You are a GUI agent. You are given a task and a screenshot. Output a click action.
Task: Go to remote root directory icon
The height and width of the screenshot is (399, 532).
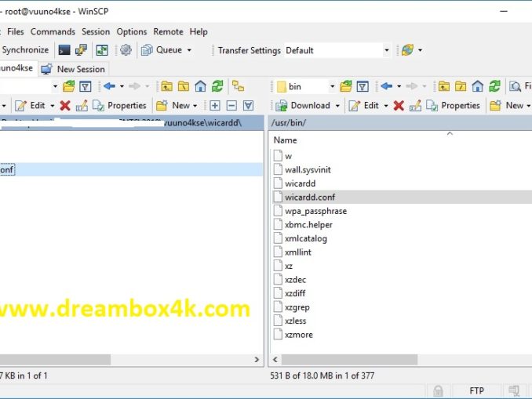point(461,86)
